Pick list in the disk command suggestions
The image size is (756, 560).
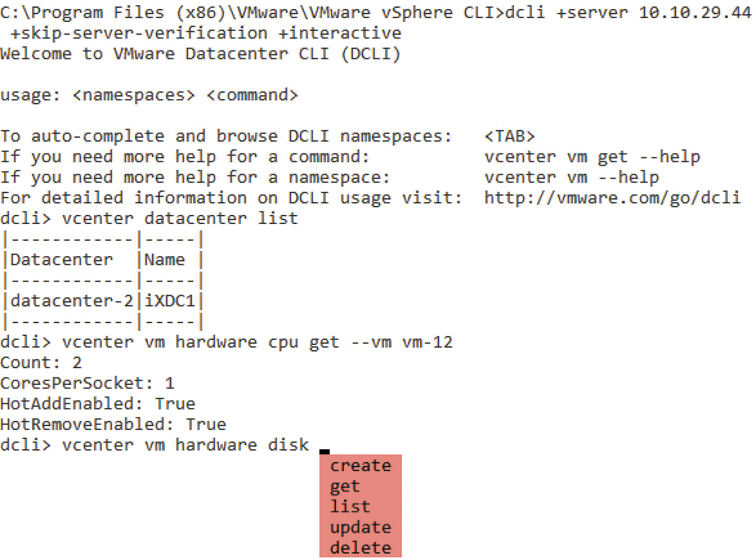pos(350,507)
